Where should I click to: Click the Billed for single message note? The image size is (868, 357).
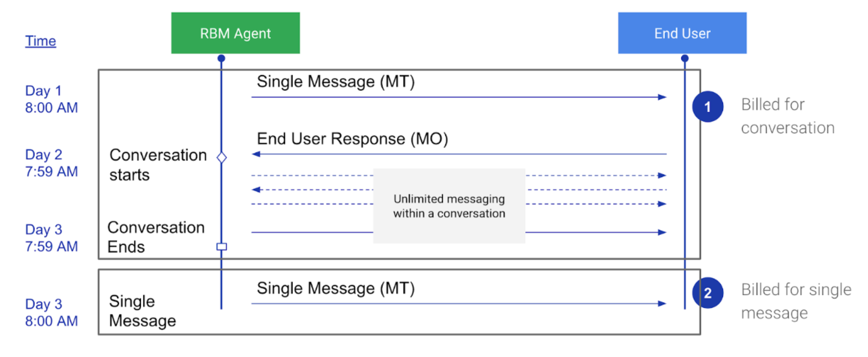[x=796, y=301]
